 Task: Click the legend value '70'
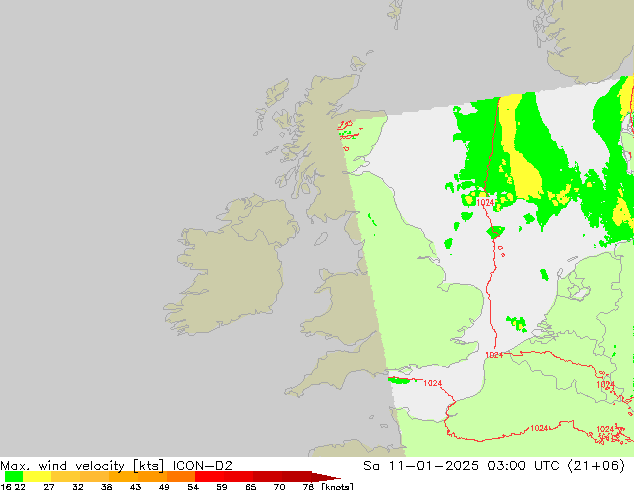[x=279, y=486]
